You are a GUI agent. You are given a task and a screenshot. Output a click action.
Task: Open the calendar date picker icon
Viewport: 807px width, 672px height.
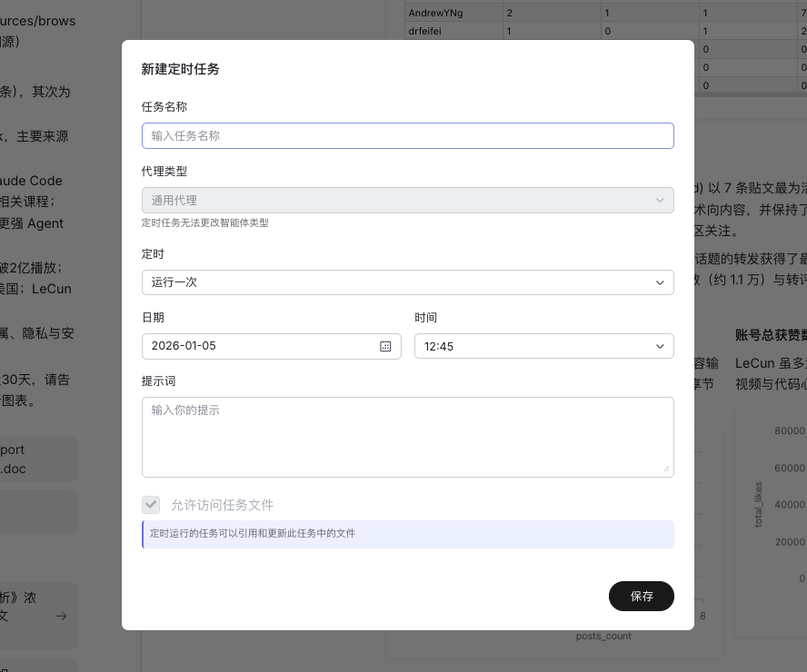pos(385,346)
